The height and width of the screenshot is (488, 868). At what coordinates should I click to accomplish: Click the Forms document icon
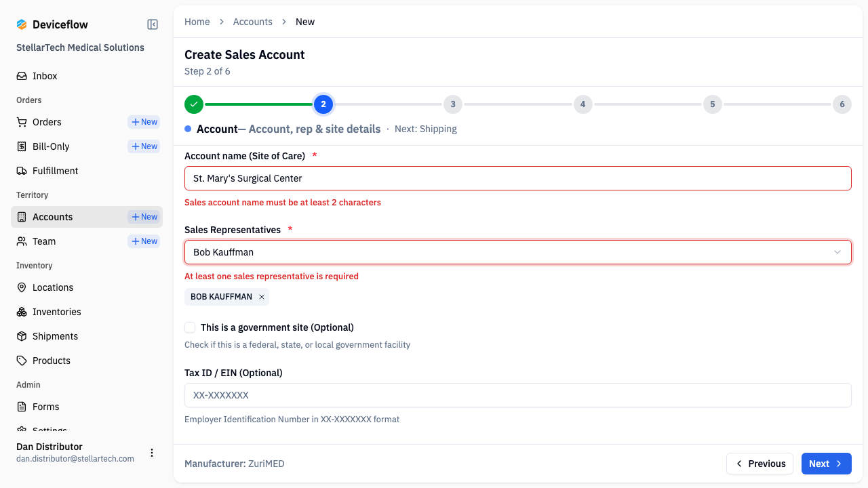(22, 407)
